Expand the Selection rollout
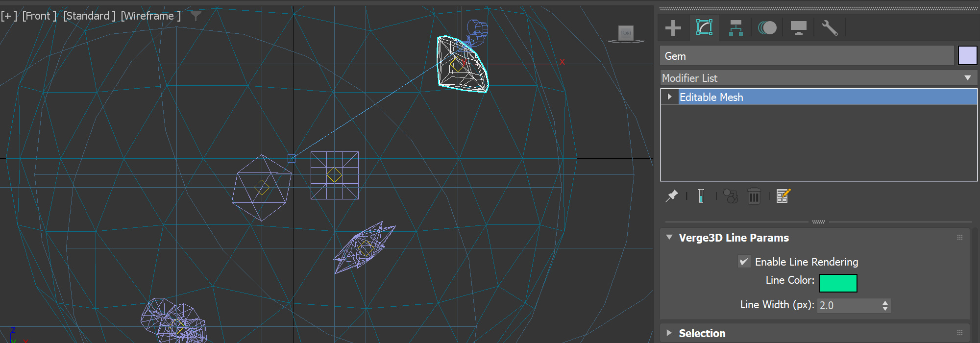This screenshot has height=343, width=980. (669, 333)
